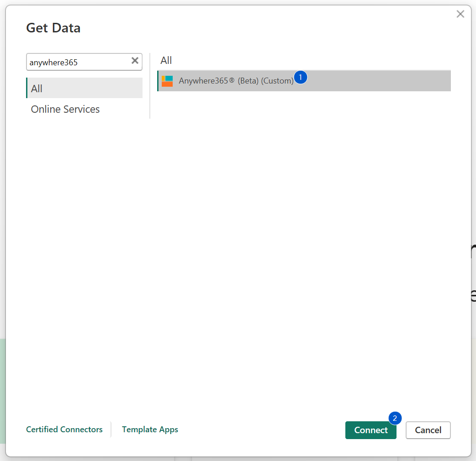Viewport: 476px width, 461px height.
Task: Click the Anywhere365 connector logo icon
Action: (167, 81)
